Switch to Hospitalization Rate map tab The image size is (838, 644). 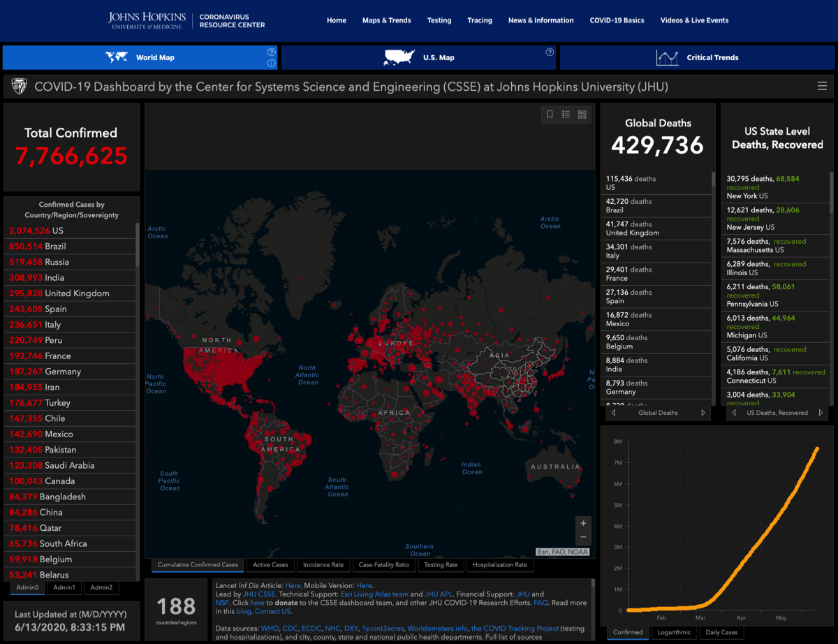coord(500,565)
